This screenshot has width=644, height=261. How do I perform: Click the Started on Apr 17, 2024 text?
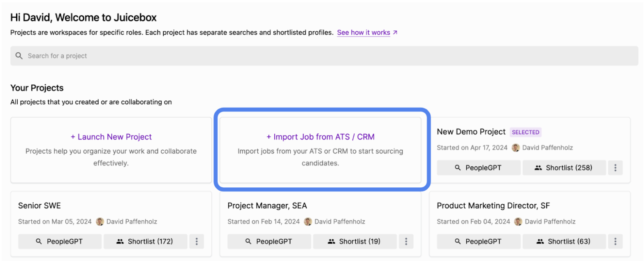point(473,148)
